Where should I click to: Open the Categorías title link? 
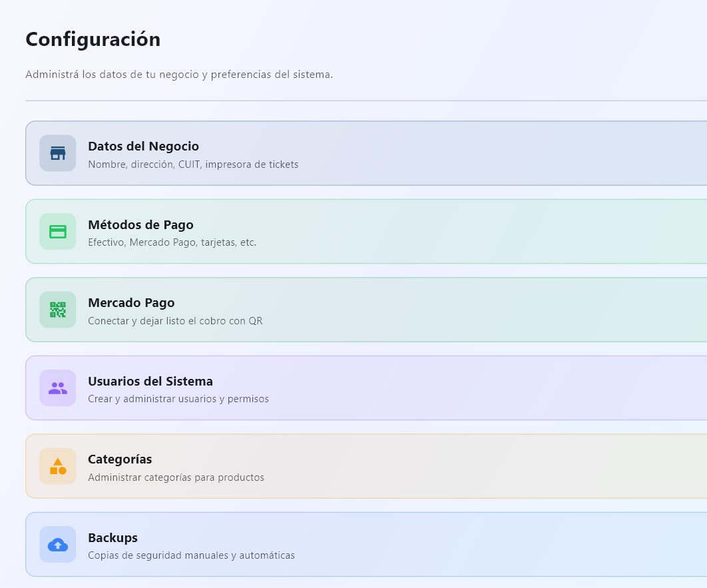click(x=120, y=459)
